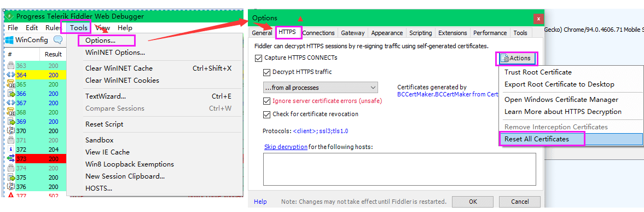Image resolution: width=644 pixels, height=212 pixels.
Task: Select session 363 lock icon
Action: click(x=11, y=66)
